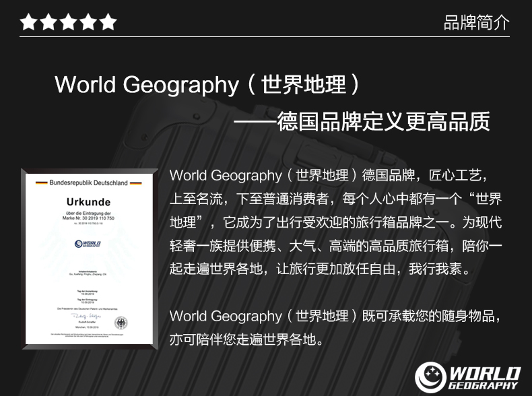This screenshot has height=396, width=532.
Task: Open the framed Urkunde certificate image
Action: (x=90, y=259)
